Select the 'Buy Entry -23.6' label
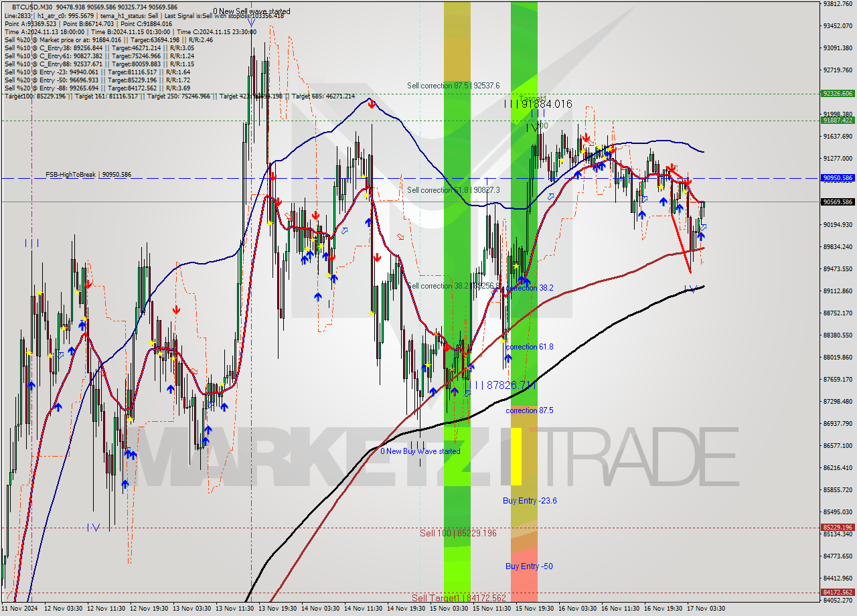 tap(530, 501)
